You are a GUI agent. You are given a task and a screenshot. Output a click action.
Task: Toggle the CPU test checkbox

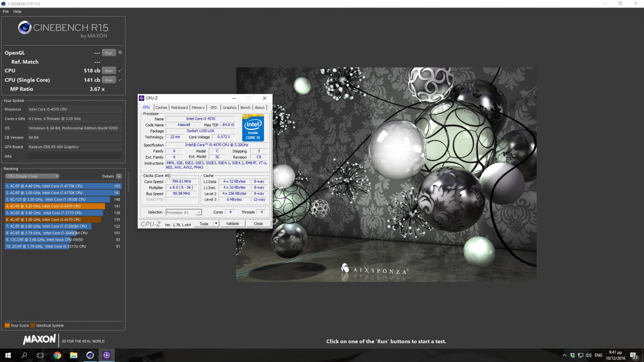pyautogui.click(x=120, y=70)
